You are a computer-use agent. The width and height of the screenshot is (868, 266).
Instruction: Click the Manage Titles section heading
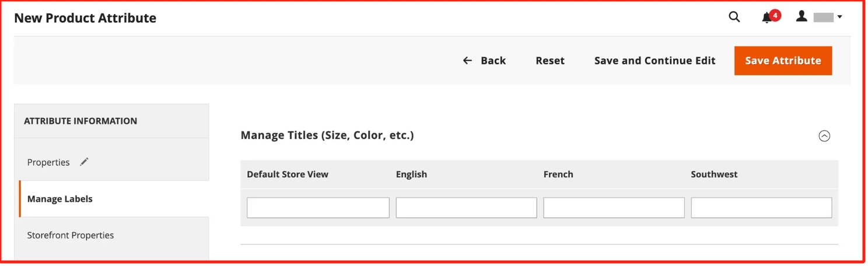pos(327,135)
